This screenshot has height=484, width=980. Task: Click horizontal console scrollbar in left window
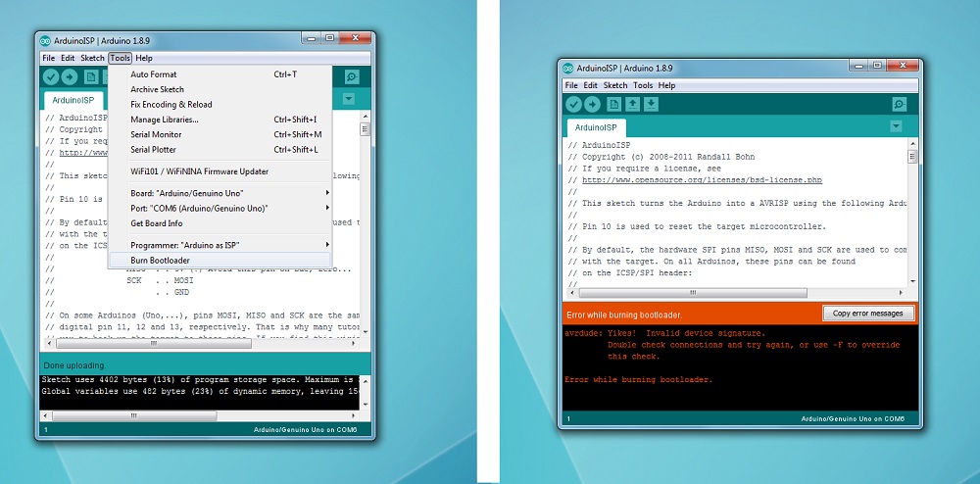[133, 415]
